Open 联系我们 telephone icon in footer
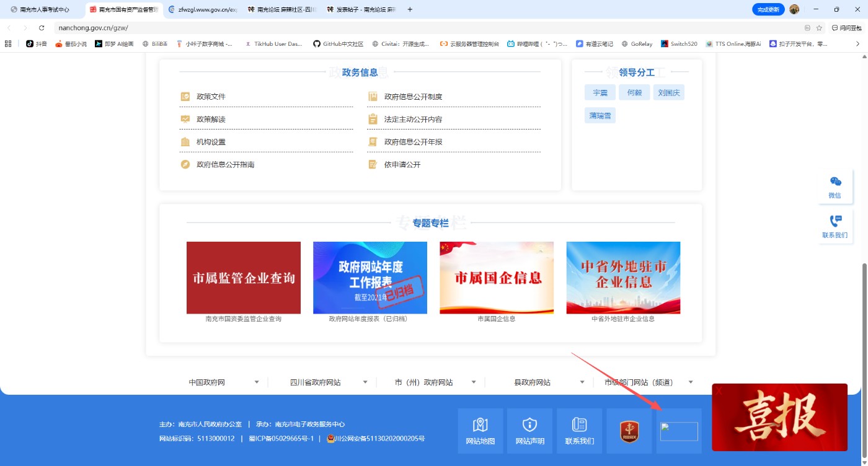 (579, 431)
